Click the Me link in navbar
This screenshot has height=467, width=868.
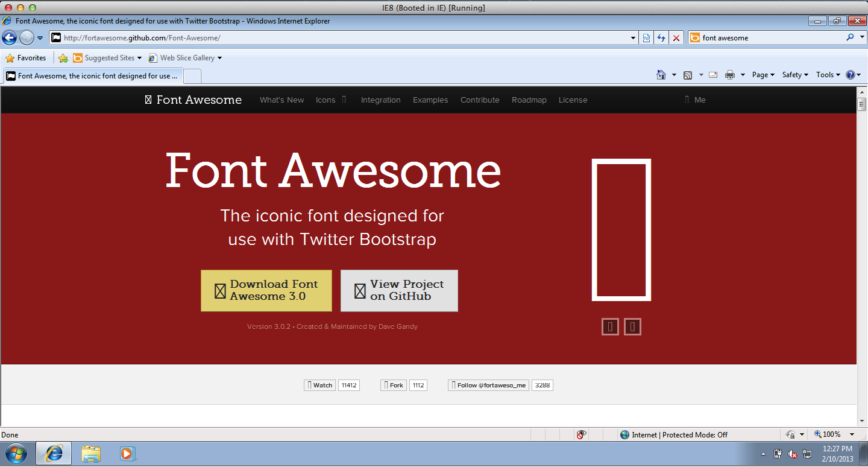(696, 100)
